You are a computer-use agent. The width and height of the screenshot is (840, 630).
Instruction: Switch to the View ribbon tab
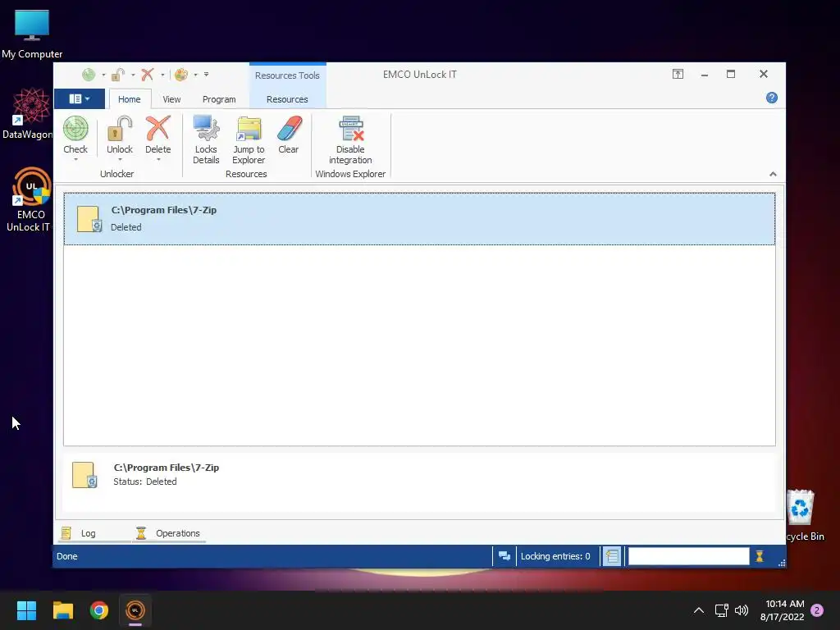(x=171, y=99)
